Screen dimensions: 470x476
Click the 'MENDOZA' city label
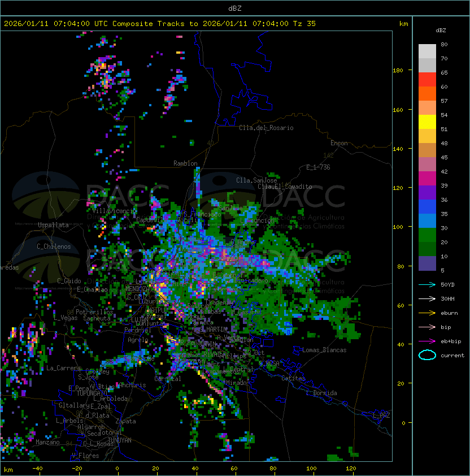click(x=137, y=289)
